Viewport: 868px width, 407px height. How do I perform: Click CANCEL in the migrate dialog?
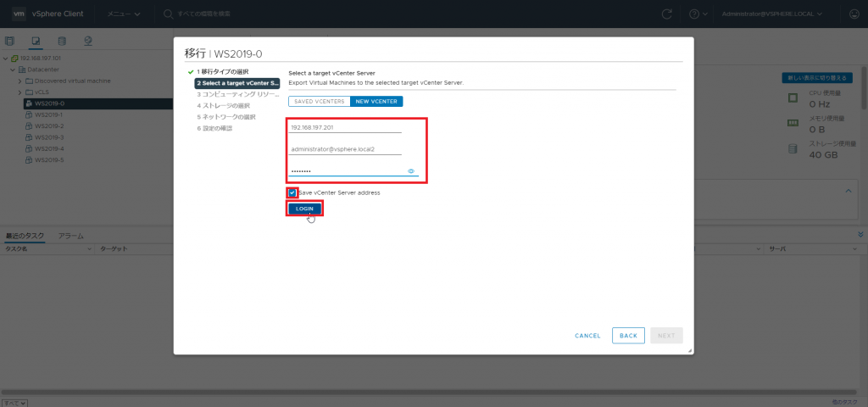click(x=588, y=336)
